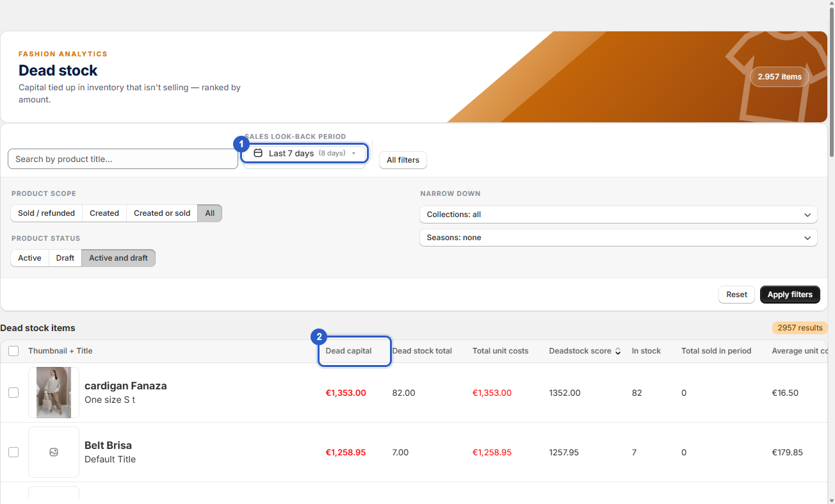Image resolution: width=835 pixels, height=504 pixels.
Task: Click Apply filters
Action: (790, 295)
